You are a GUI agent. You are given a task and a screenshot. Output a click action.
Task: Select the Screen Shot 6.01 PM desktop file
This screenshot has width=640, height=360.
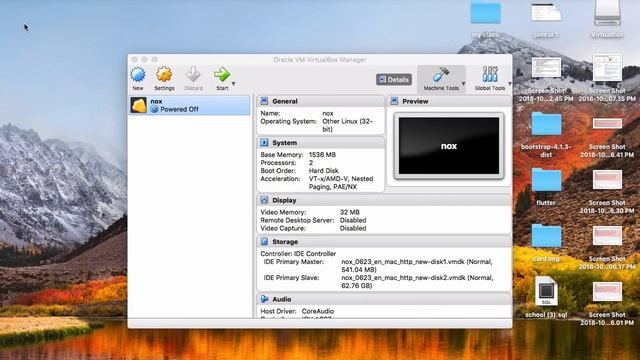click(607, 291)
